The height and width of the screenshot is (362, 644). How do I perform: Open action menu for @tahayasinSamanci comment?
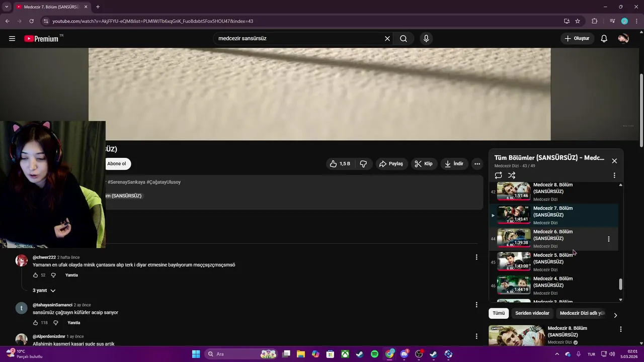[476, 305]
